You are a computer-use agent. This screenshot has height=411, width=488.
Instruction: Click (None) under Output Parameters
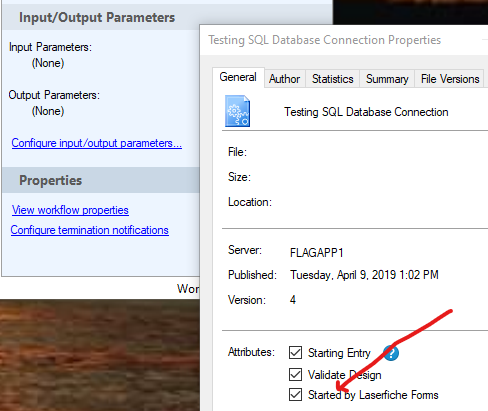pyautogui.click(x=48, y=111)
